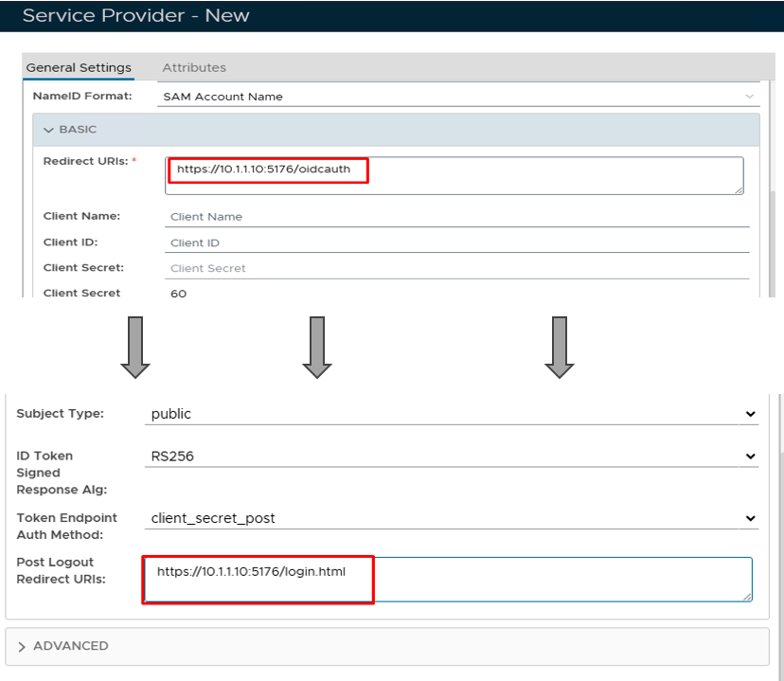Click the Redirect URIs textarea resize handle
Screen dimensions: 784x681
point(738,189)
